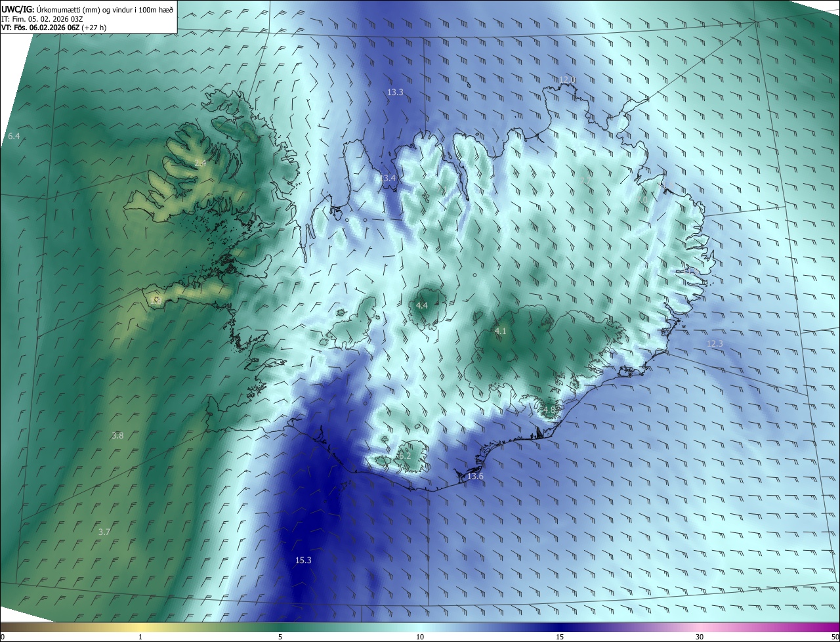Click the 13.3 value north of Iceland

[395, 93]
